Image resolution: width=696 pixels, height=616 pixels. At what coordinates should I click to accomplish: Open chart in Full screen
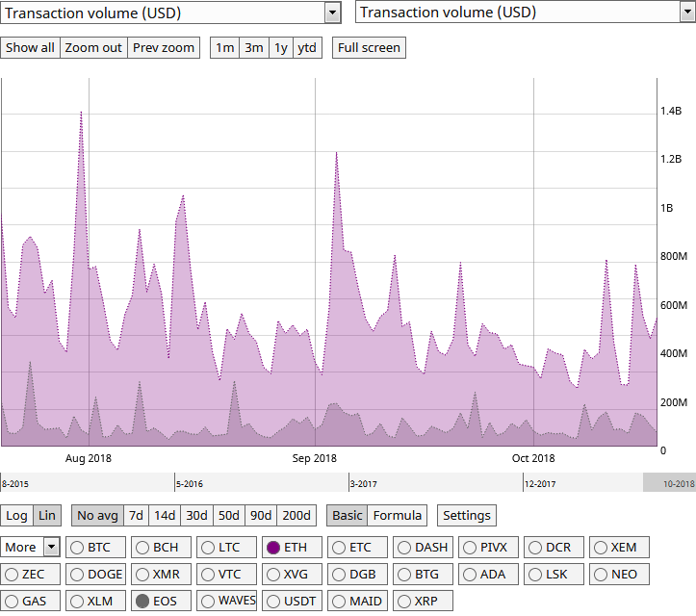click(369, 47)
